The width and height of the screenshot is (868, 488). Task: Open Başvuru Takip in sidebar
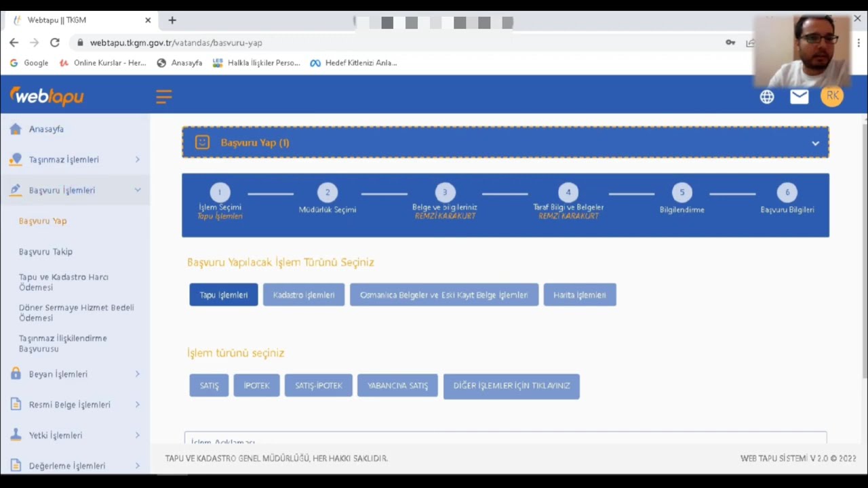click(x=45, y=251)
